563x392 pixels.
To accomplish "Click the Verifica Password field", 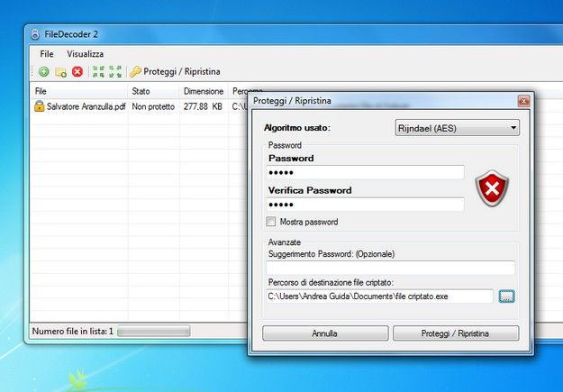I will [x=365, y=205].
